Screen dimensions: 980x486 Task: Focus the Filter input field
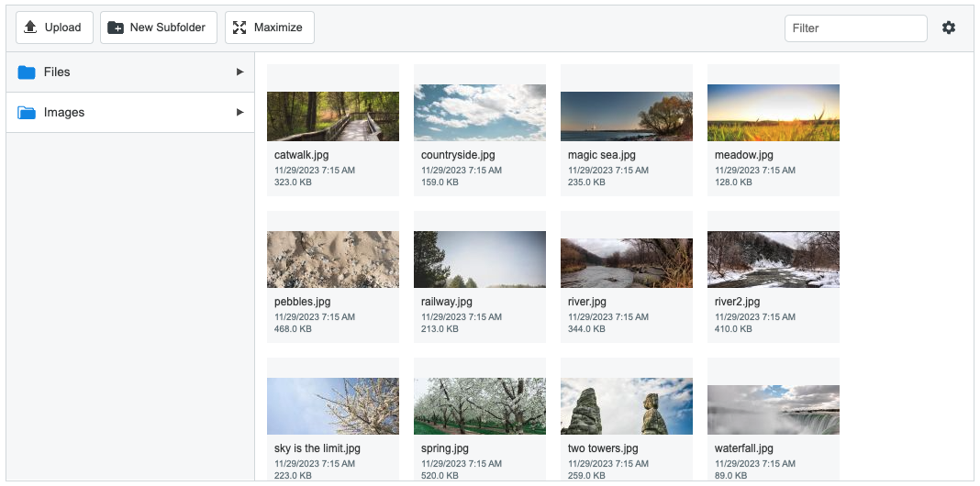pyautogui.click(x=855, y=28)
